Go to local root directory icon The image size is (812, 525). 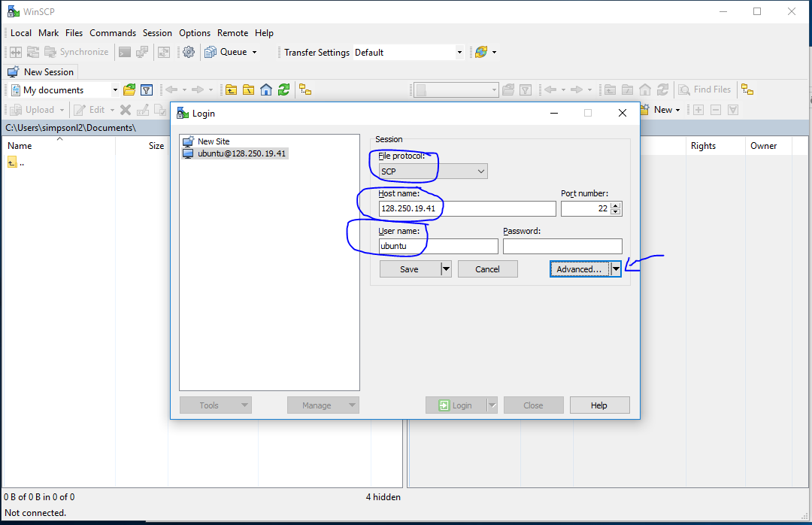[248, 90]
